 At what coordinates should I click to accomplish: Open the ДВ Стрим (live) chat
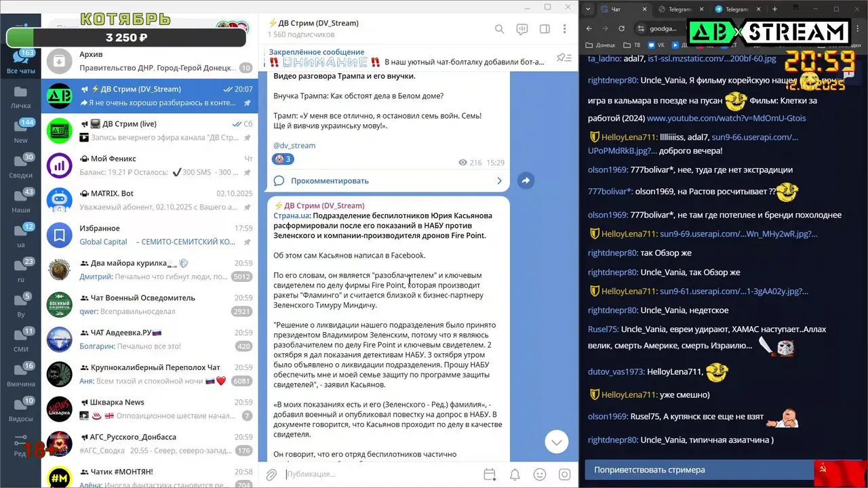click(x=149, y=131)
